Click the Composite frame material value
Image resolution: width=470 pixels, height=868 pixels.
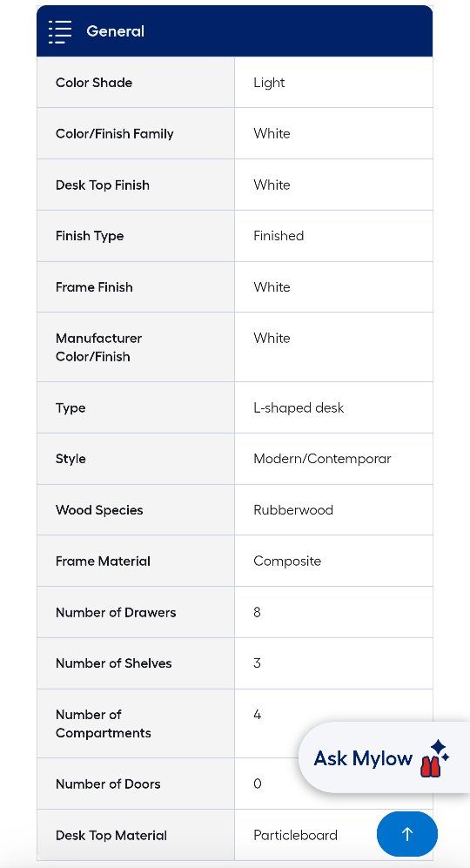[x=286, y=562]
